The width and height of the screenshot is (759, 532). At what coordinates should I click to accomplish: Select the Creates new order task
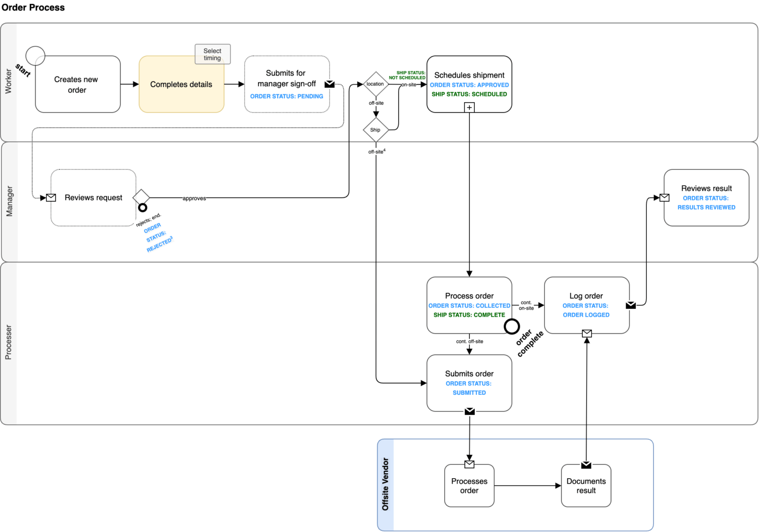[x=78, y=84]
